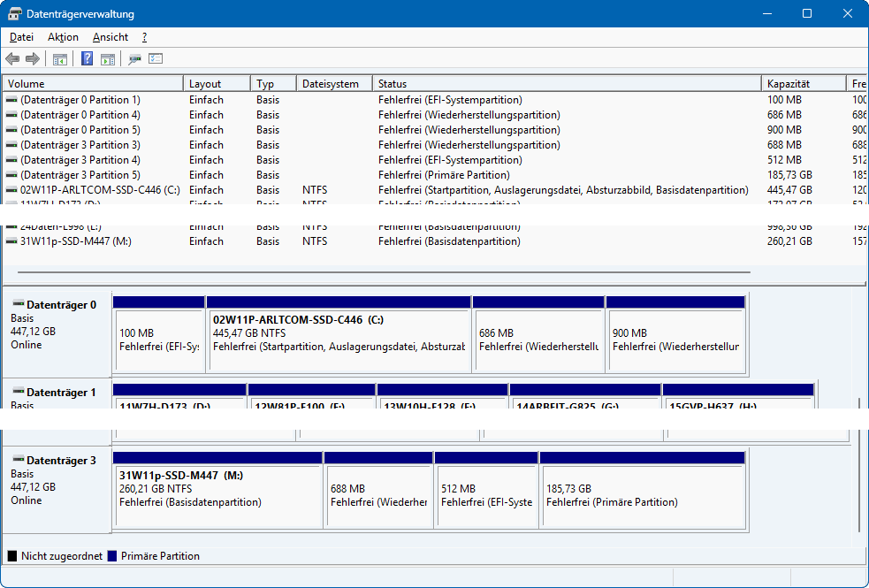
Task: Sort list by Dateisystem column header
Action: click(x=333, y=84)
